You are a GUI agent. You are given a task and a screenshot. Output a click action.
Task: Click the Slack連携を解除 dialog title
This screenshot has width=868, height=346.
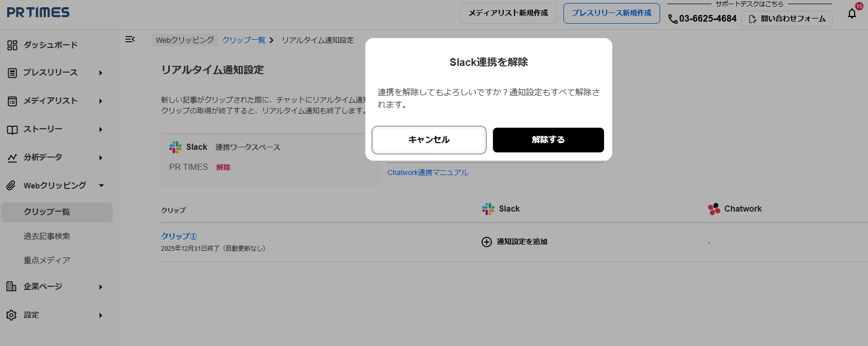tap(489, 62)
